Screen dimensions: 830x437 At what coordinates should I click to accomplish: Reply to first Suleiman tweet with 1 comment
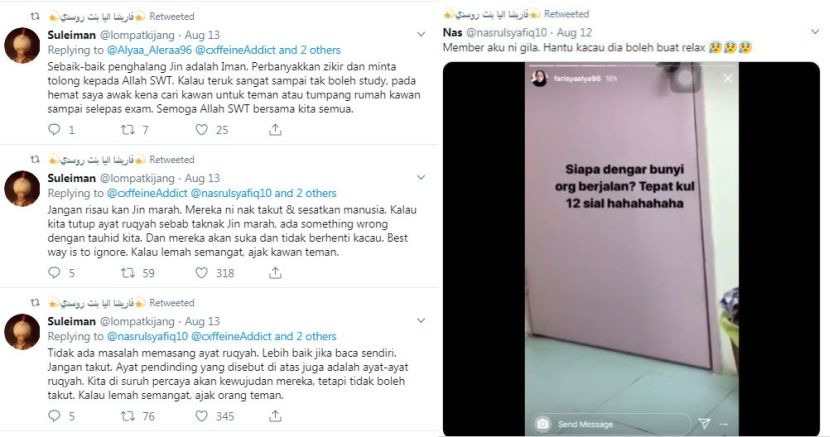tap(55, 129)
